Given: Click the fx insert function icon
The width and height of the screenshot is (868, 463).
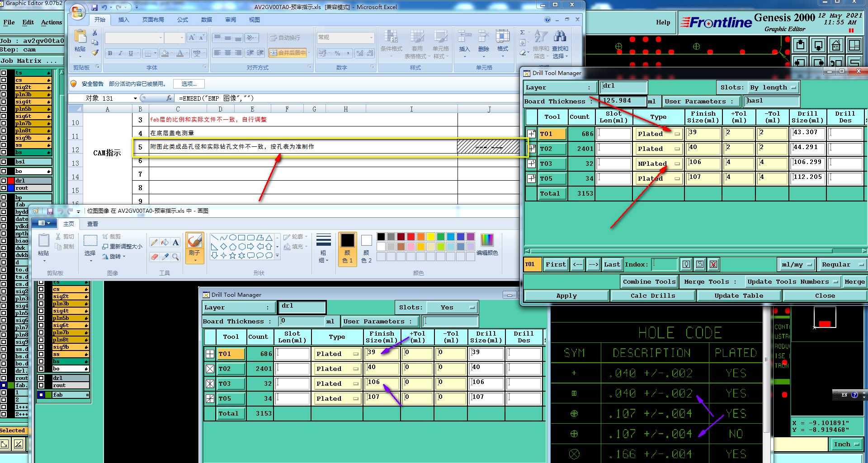Looking at the screenshot, I should [169, 98].
